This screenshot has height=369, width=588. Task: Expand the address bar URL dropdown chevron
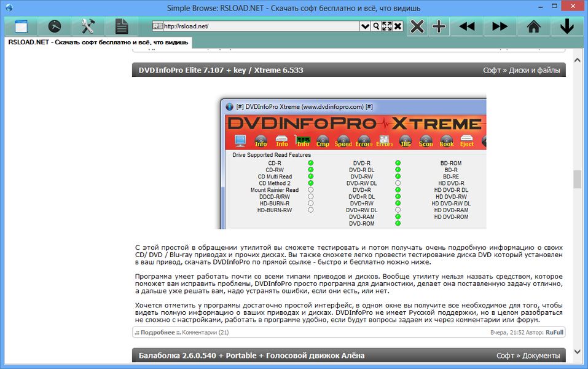point(365,26)
